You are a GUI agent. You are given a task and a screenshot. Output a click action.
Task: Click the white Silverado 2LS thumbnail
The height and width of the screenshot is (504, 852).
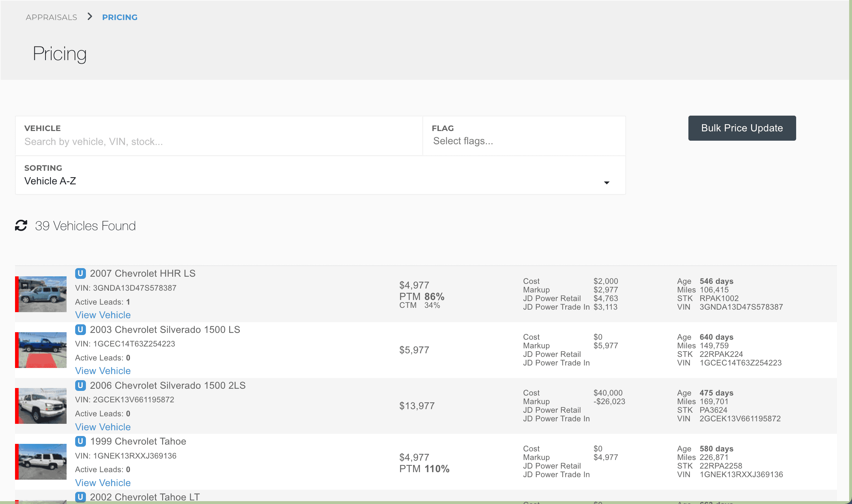pos(42,406)
